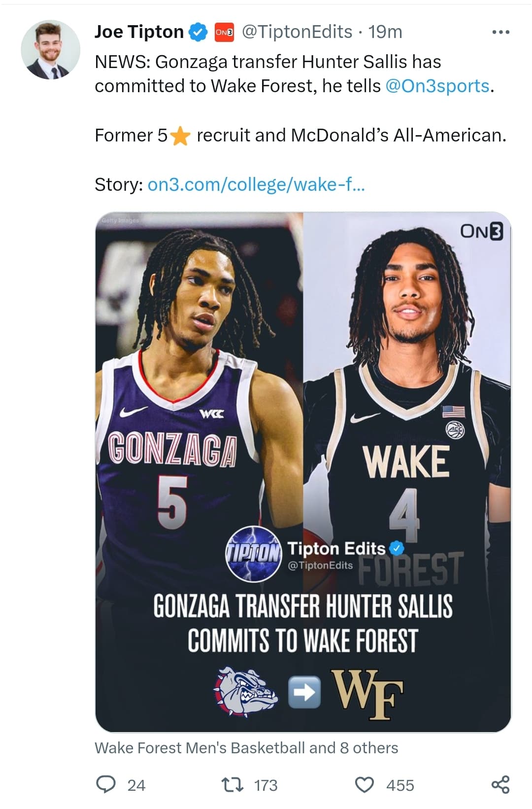Open the on3.com story link
Image resolution: width=532 pixels, height=809 pixels.
256,184
